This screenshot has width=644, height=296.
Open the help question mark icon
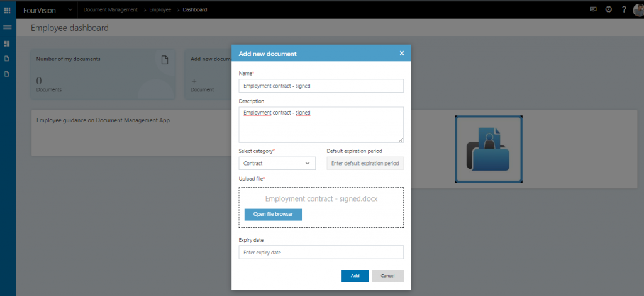[x=623, y=9]
